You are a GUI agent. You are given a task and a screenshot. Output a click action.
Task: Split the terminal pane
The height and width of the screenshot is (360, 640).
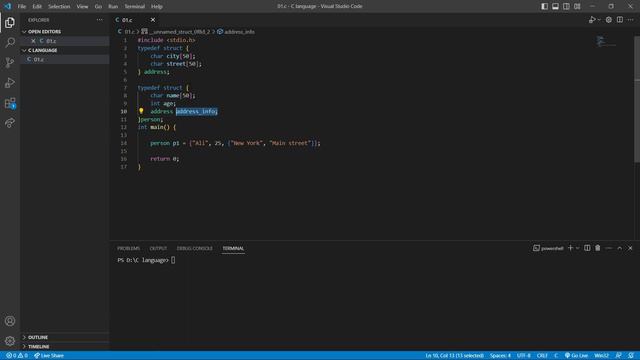coord(587,248)
